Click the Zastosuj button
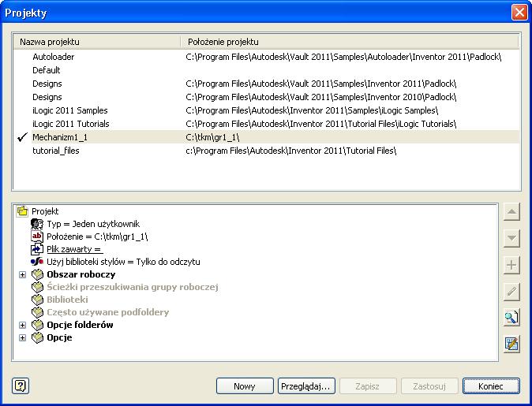 (429, 386)
